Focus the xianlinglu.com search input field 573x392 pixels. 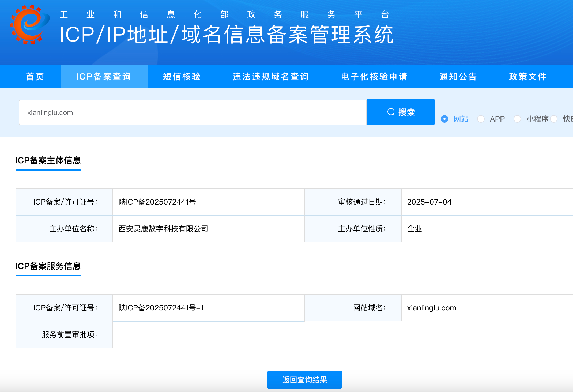192,112
